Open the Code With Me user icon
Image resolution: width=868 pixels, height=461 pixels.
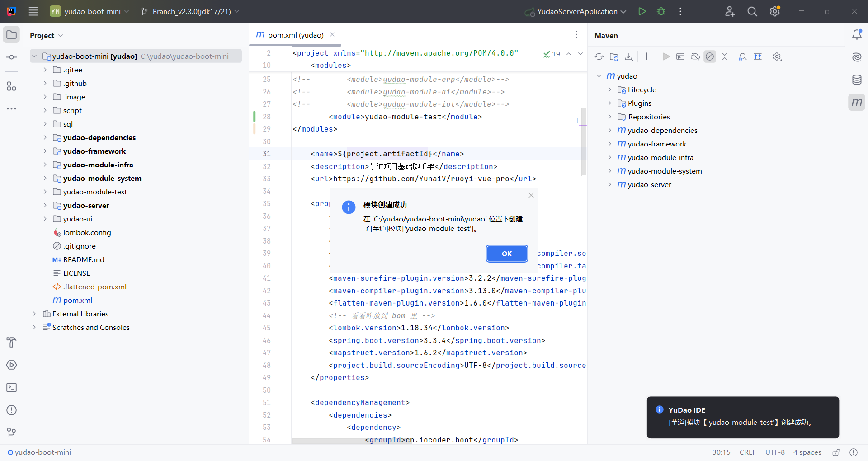[x=730, y=11]
